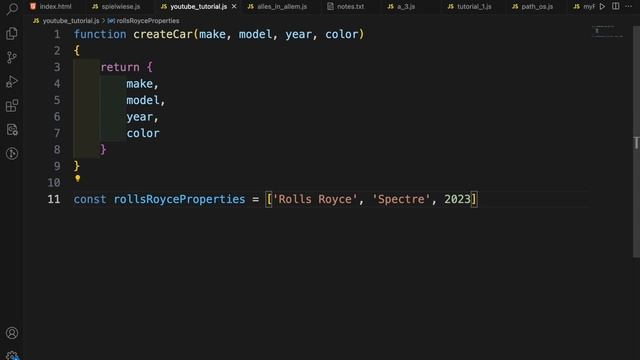Click line number 1 in the gutter
The width and height of the screenshot is (640, 360).
57,34
